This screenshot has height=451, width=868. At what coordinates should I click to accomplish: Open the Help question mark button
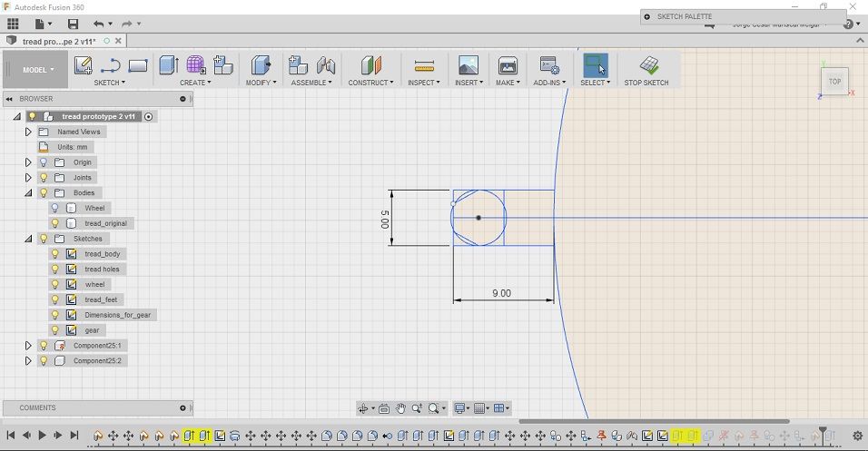pos(848,25)
